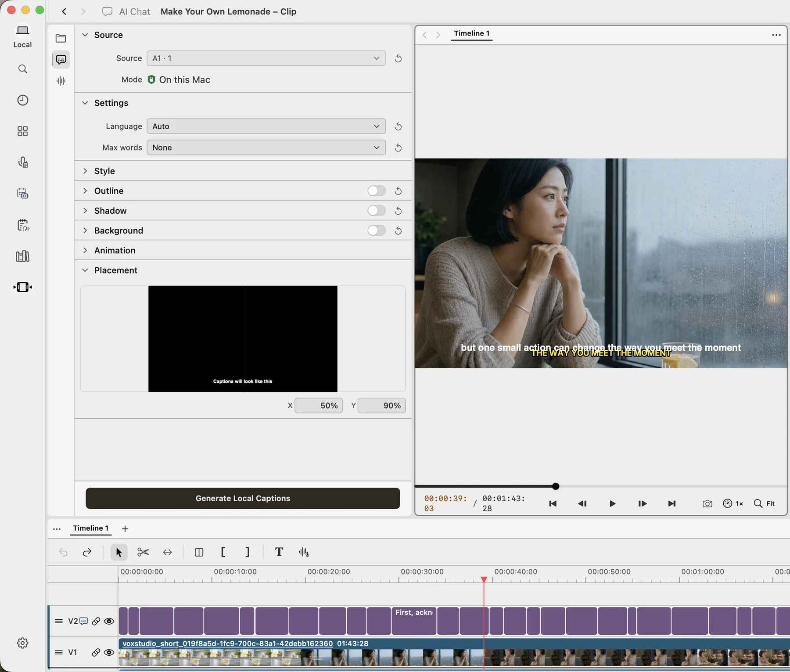Select the razor scissors tool

[x=143, y=552]
